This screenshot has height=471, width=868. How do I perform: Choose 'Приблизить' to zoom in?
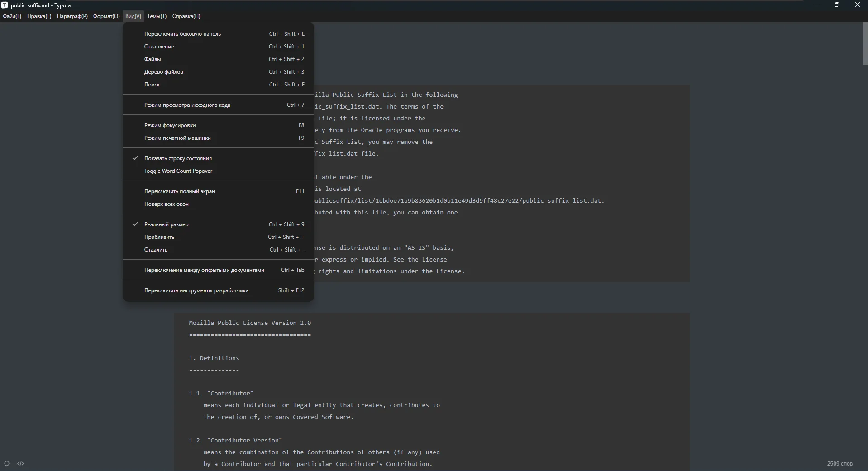159,237
